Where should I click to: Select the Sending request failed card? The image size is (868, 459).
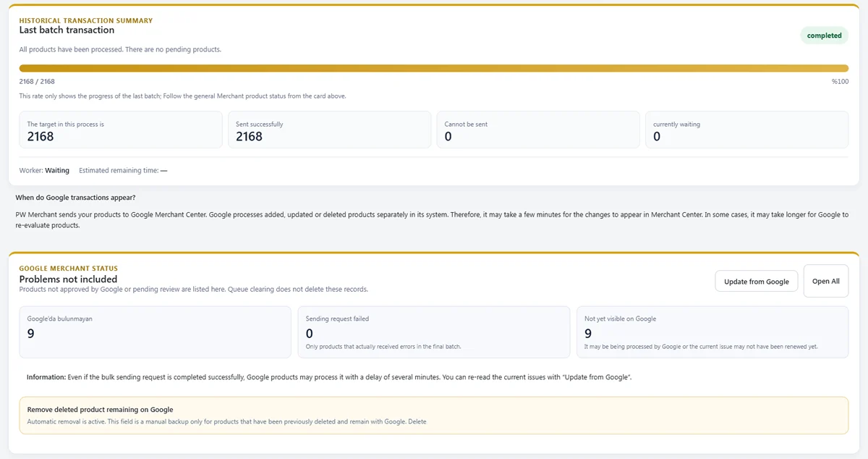point(434,332)
